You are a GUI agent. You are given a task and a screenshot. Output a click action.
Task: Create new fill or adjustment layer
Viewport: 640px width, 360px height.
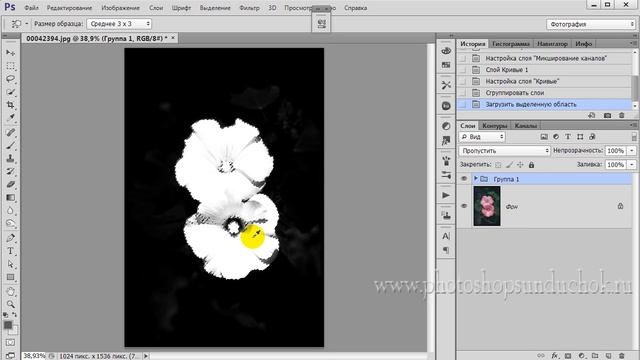pos(582,356)
